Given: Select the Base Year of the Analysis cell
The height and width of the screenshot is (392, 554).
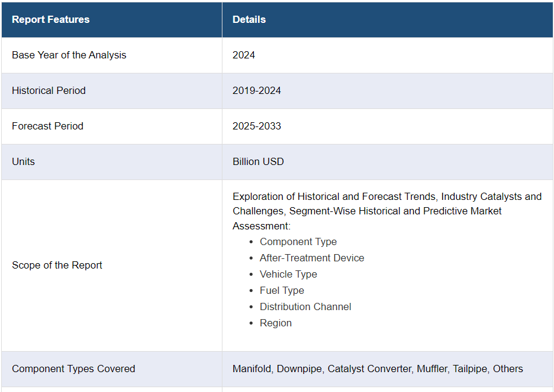Looking at the screenshot, I should tap(69, 55).
